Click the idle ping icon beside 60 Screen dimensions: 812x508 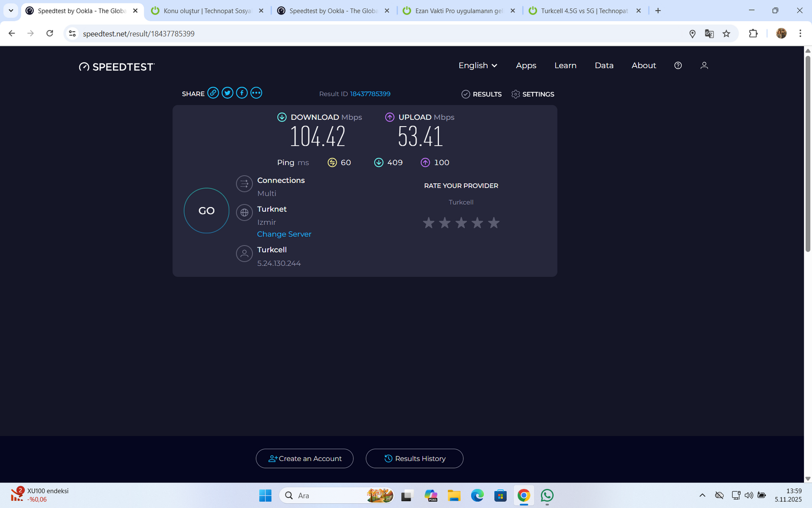coord(332,162)
